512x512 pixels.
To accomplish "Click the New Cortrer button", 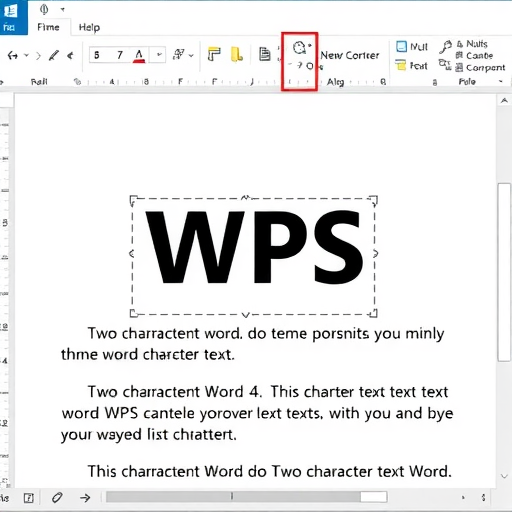I will pyautogui.click(x=350, y=55).
